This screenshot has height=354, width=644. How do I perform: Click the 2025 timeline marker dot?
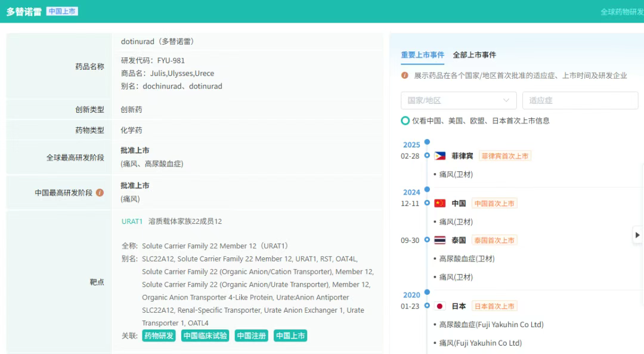(427, 143)
